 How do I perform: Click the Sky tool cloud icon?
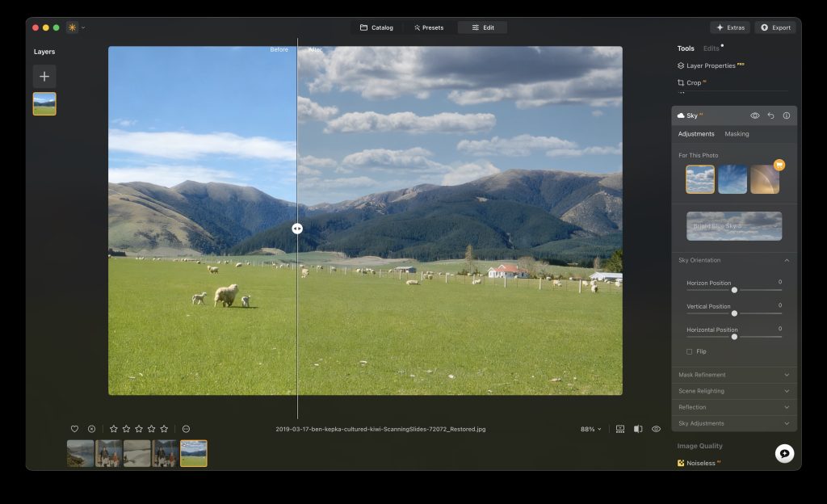click(x=680, y=115)
